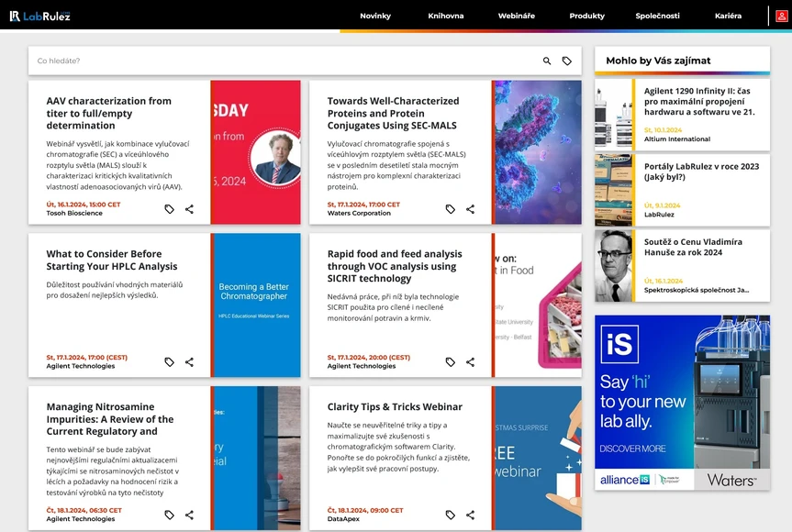The height and width of the screenshot is (532, 792).
Task: Click the tag icon on Nitrosamine Impurities card
Action: (169, 515)
